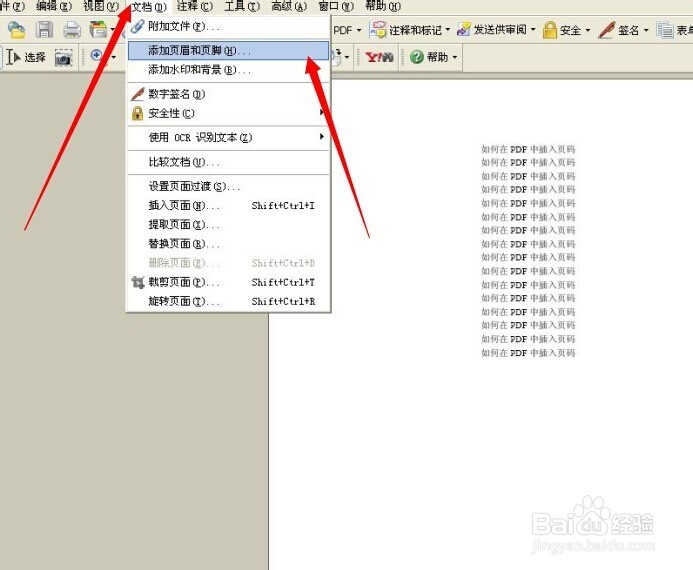The image size is (693, 570).
Task: Open the 注释(C) menu
Action: pos(195,6)
